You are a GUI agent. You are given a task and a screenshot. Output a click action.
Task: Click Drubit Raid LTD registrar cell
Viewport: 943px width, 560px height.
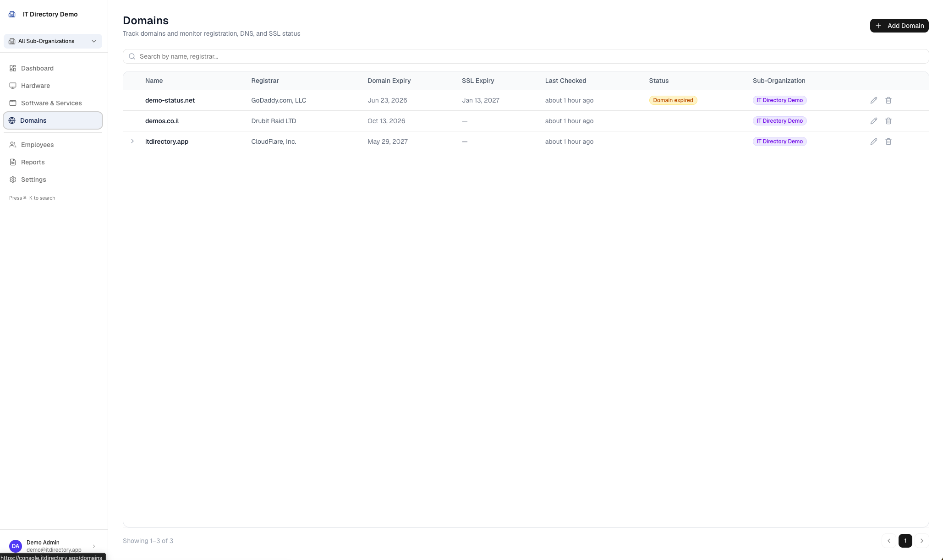coord(274,121)
